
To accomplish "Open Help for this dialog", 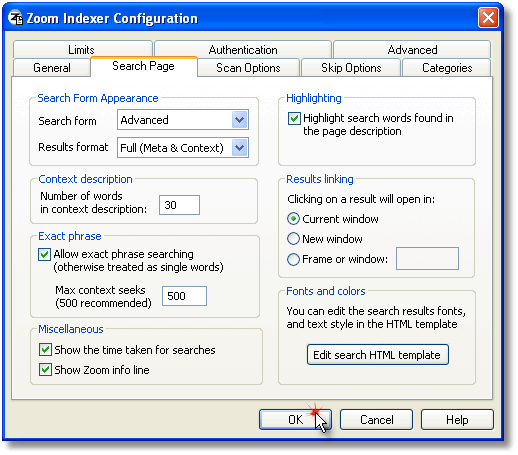I will (x=457, y=420).
